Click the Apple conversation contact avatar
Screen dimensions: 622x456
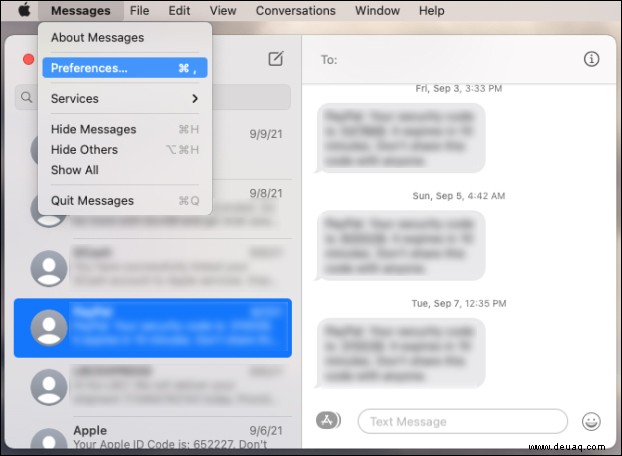[x=49, y=439]
